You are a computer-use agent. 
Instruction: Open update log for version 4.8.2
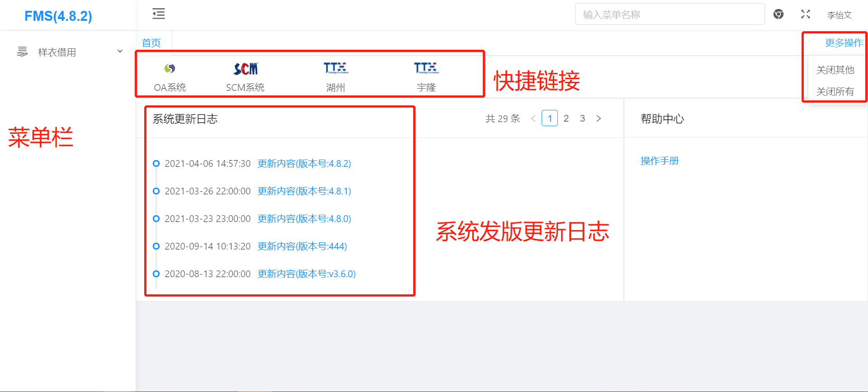click(304, 164)
